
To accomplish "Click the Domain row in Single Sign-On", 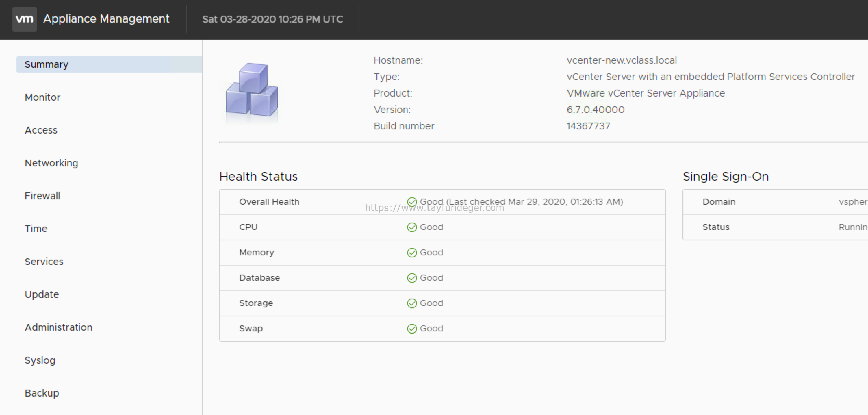I will click(775, 202).
